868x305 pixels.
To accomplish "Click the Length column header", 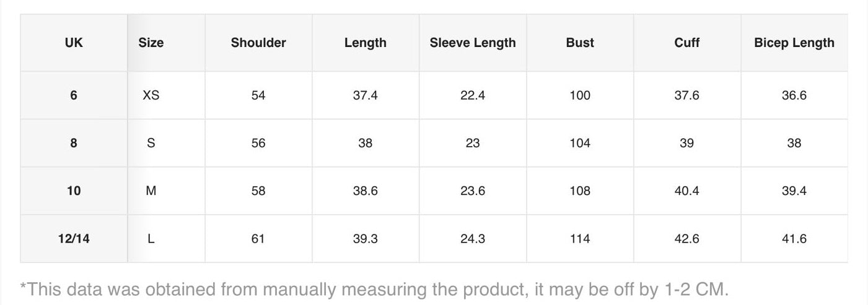I will tap(366, 43).
